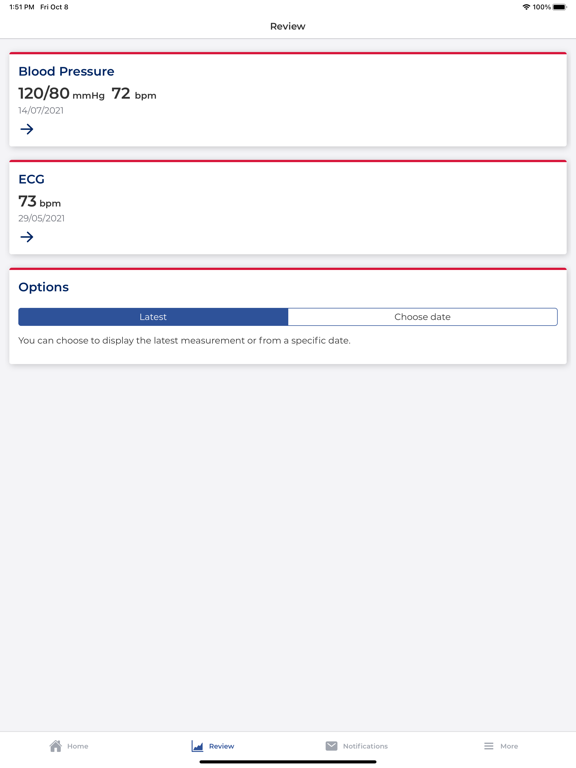Open Blood Pressure details arrow
The height and width of the screenshot is (768, 576).
(x=27, y=129)
